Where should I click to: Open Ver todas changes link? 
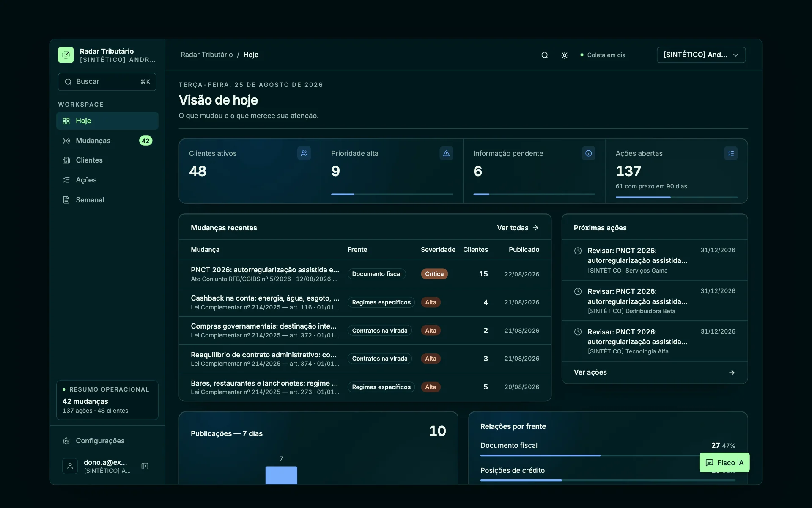click(518, 228)
